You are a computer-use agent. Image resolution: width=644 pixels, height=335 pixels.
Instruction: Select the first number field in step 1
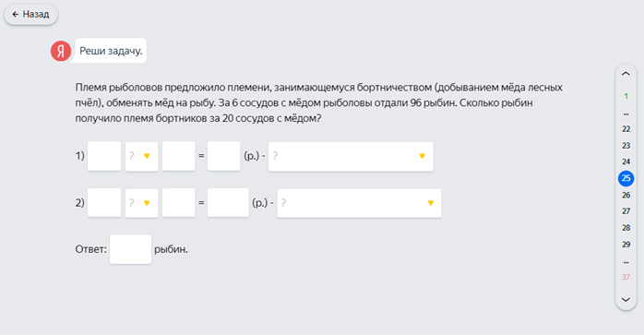(x=104, y=156)
